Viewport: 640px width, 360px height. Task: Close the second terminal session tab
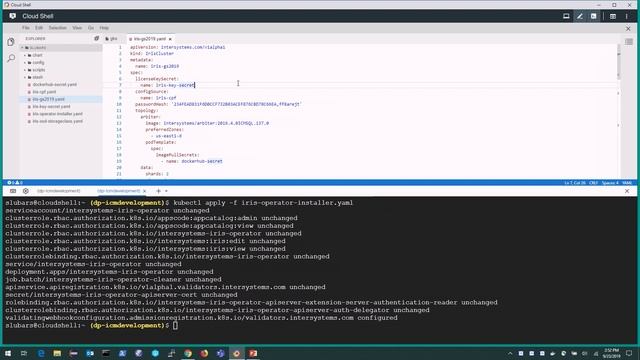pos(144,191)
